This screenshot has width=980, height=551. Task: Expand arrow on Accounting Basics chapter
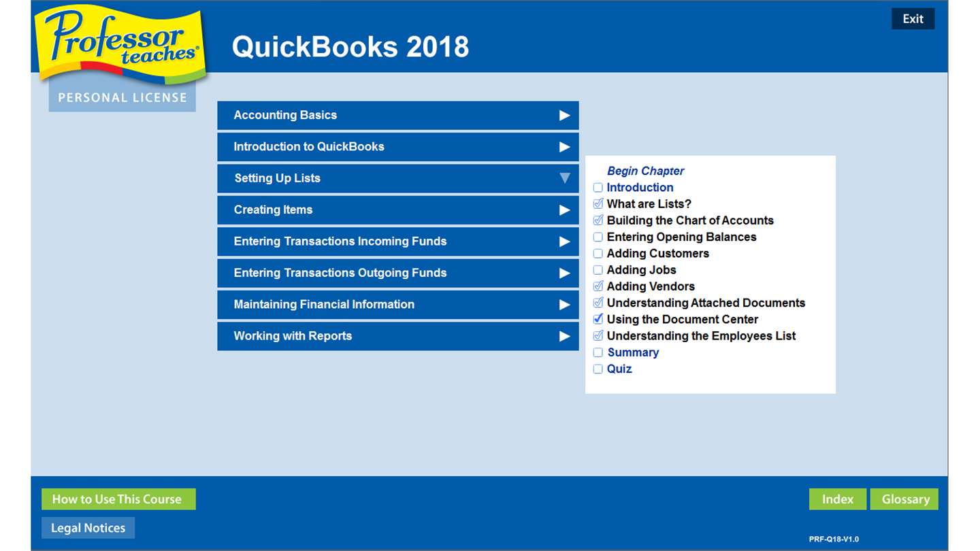tap(564, 116)
